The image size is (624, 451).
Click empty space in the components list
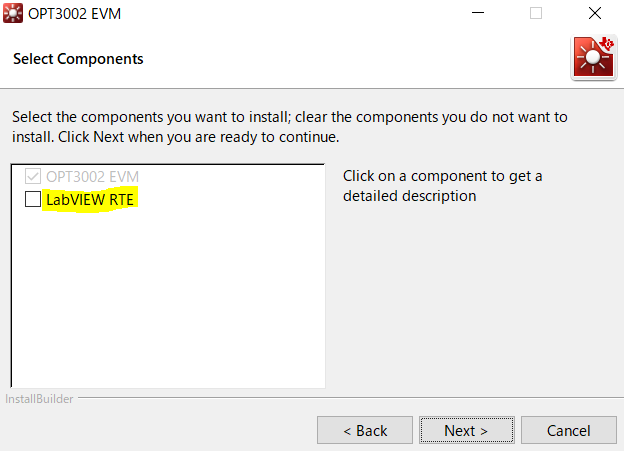pos(167,300)
